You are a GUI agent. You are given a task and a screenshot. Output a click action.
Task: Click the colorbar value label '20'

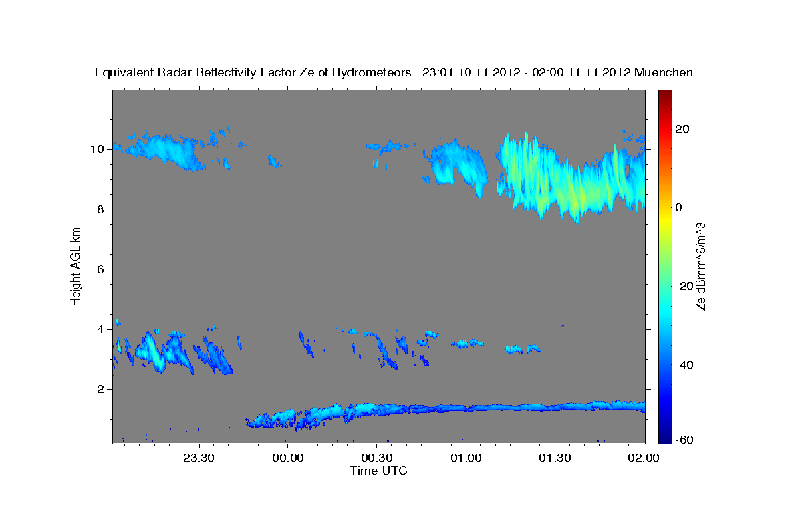pyautogui.click(x=682, y=129)
